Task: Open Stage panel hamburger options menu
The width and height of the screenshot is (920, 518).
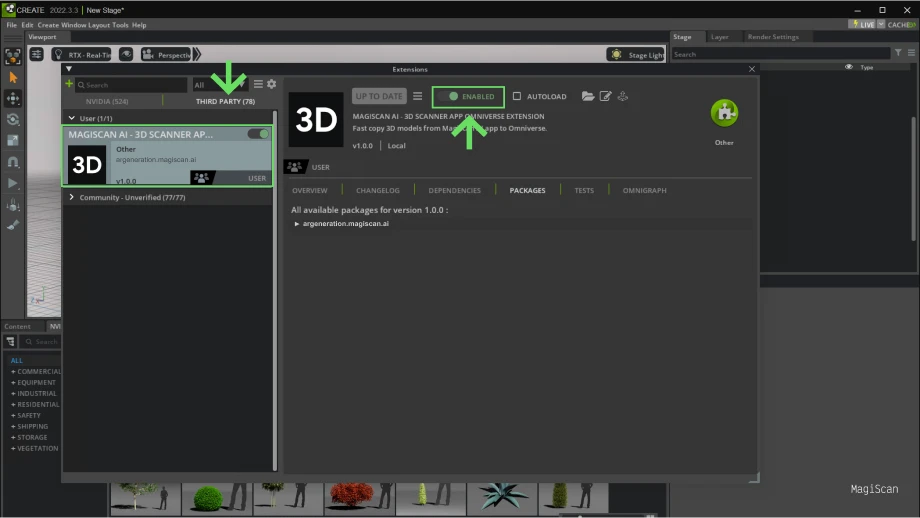Action: [911, 53]
